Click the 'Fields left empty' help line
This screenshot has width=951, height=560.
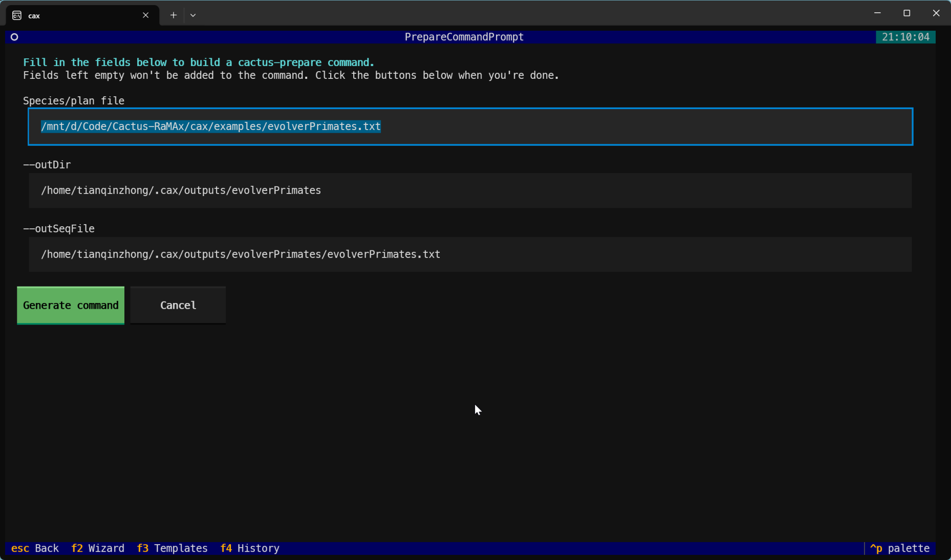(291, 75)
